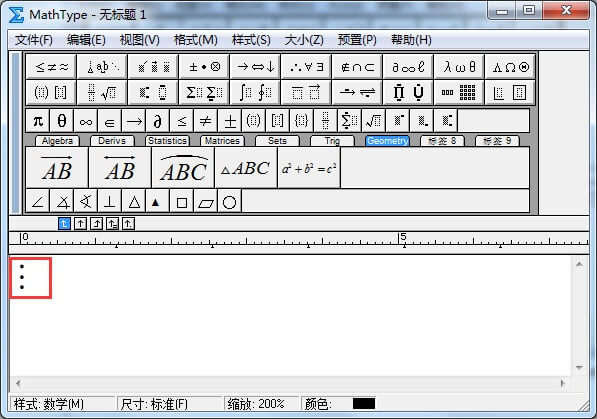Insert the angle symbol

(38, 201)
